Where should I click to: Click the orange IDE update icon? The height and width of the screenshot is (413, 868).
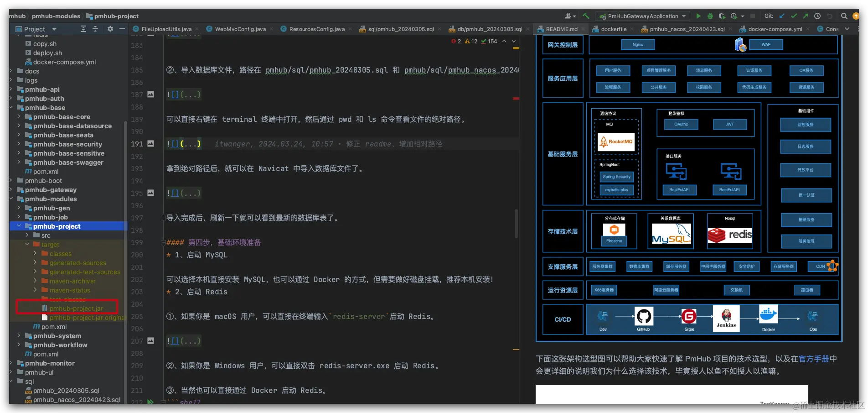point(856,16)
